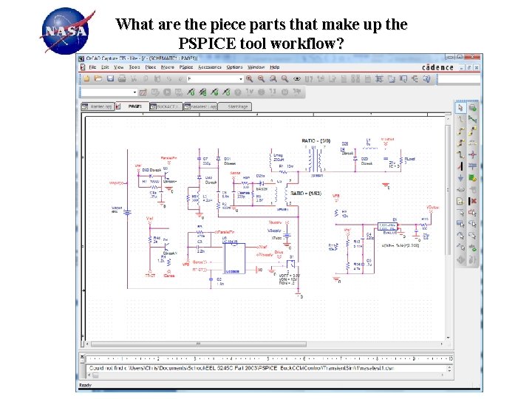Open the part name combo box dropdown
Screen dimensions: 532x399
(x=241, y=79)
